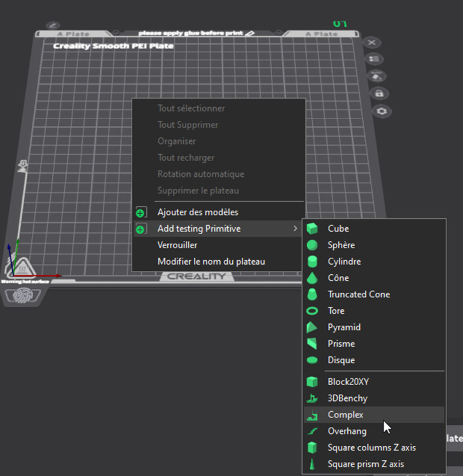Screen dimensions: 463x476
Task: Select Rotation automatique entry
Action: click(218, 174)
